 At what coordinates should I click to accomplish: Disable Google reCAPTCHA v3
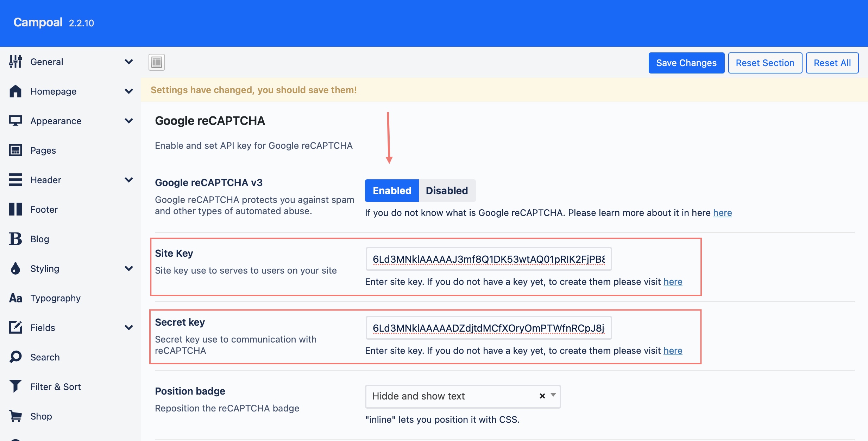pyautogui.click(x=447, y=191)
